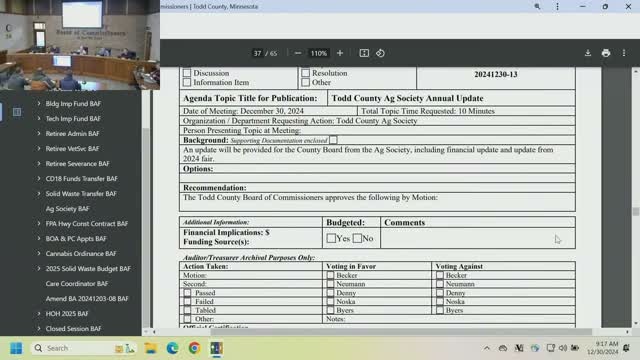Image resolution: width=640 pixels, height=360 pixels.
Task: Expand Retiree Admin BAF bookmark
Action: pos(39,133)
